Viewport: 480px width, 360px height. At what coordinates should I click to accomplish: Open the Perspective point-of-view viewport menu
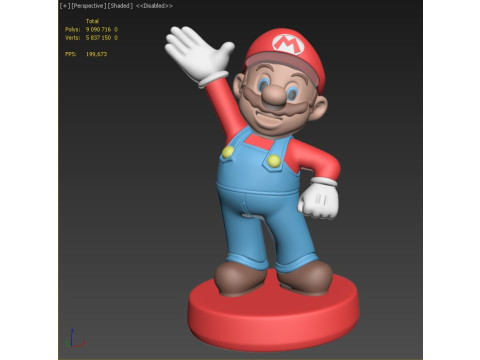tap(89, 6)
